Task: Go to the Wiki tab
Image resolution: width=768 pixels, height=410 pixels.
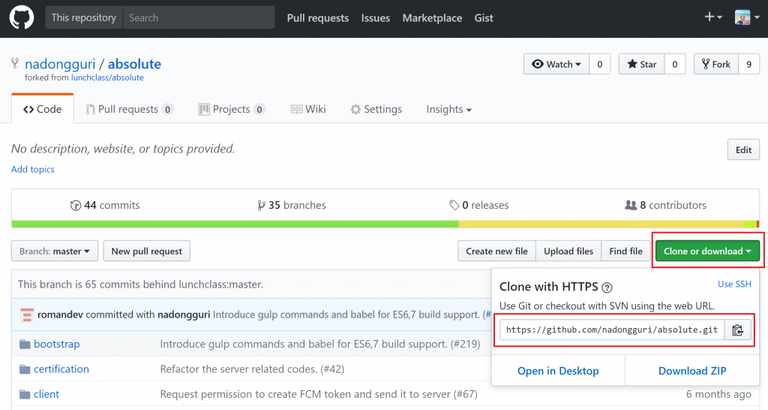Action: [x=309, y=109]
